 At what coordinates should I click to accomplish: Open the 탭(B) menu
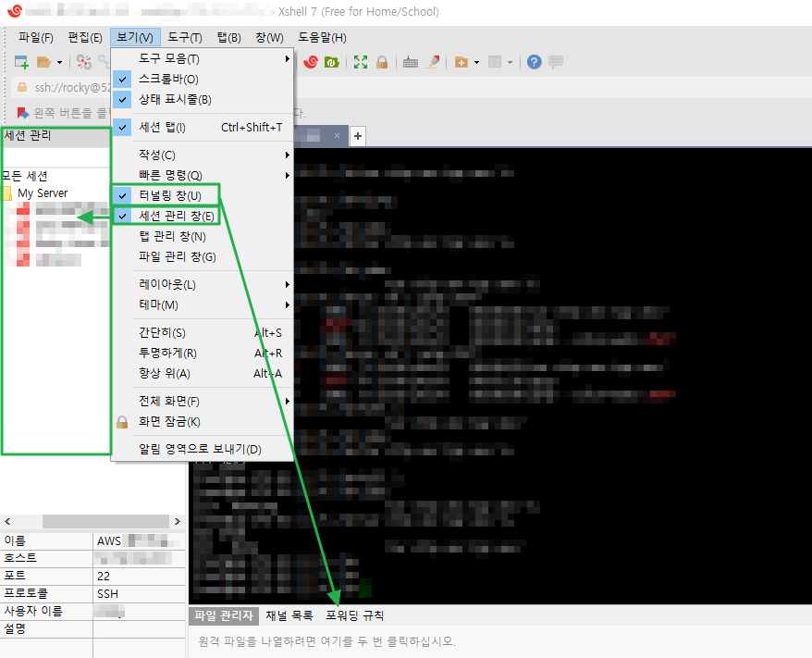tap(228, 37)
